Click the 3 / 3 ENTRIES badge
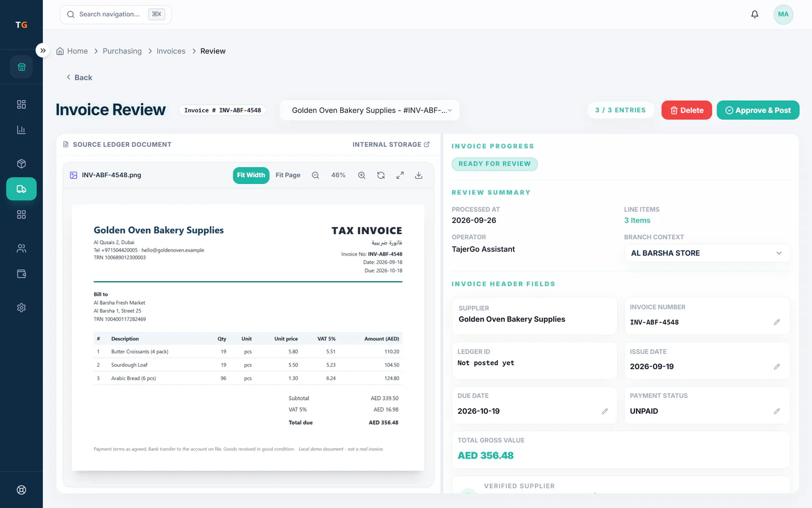Screen dimensions: 812x508 (620, 110)
